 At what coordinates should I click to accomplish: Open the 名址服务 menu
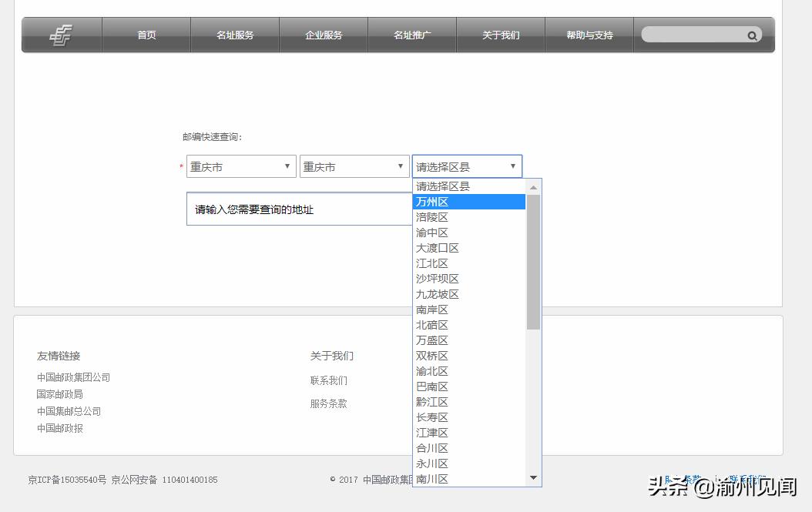coord(234,35)
